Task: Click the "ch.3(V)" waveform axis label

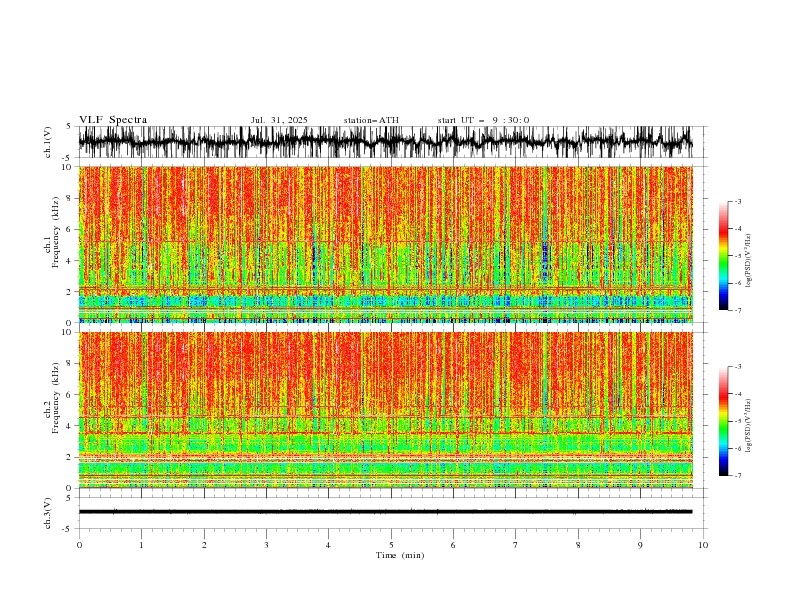Action: coord(48,513)
